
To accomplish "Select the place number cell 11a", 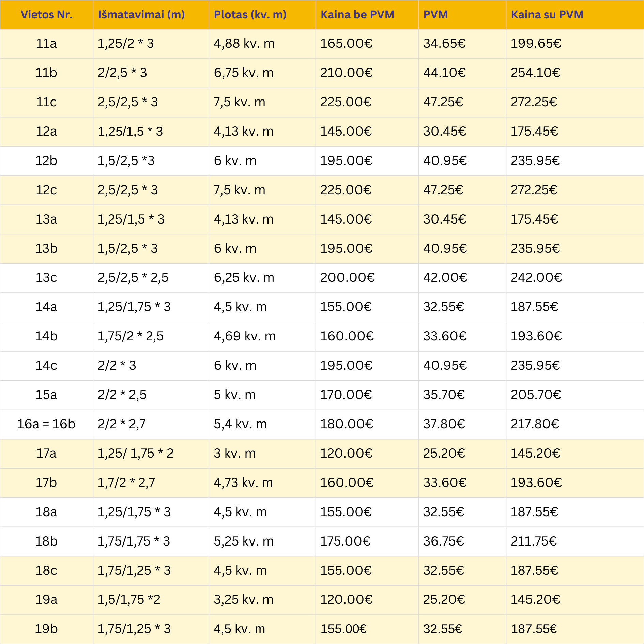I will pos(46,44).
